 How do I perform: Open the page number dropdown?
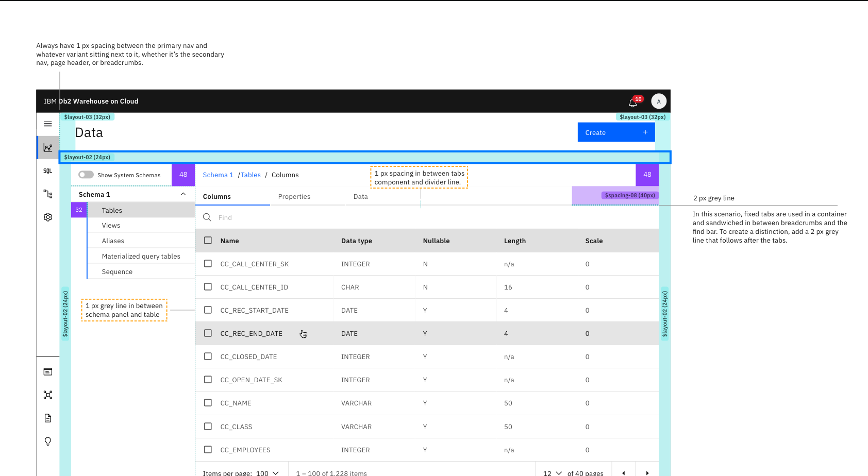[552, 473]
